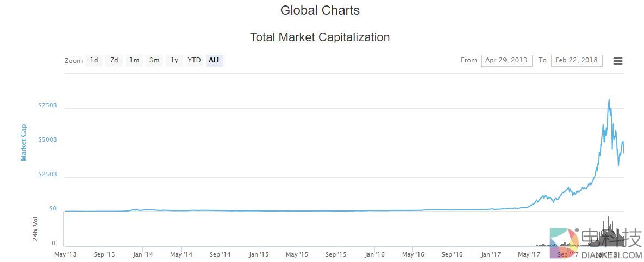Switch zoom to 1y
The width and height of the screenshot is (644, 262).
point(174,60)
